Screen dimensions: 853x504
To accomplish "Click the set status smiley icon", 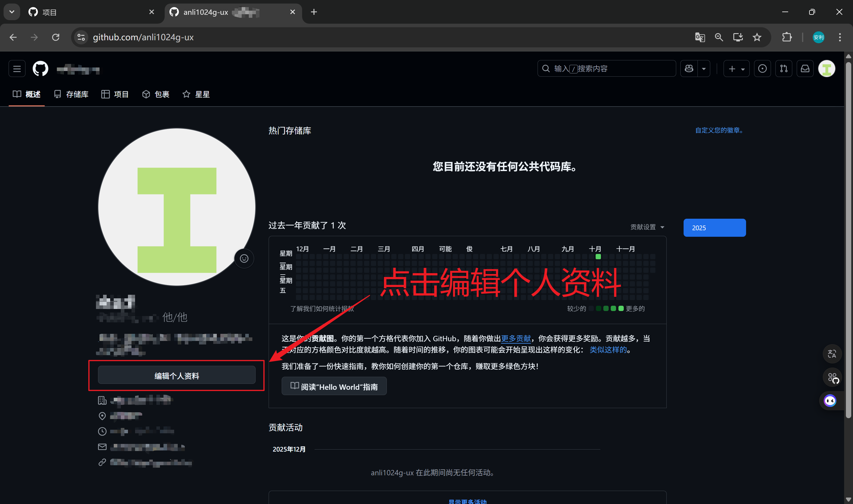I will (x=244, y=259).
